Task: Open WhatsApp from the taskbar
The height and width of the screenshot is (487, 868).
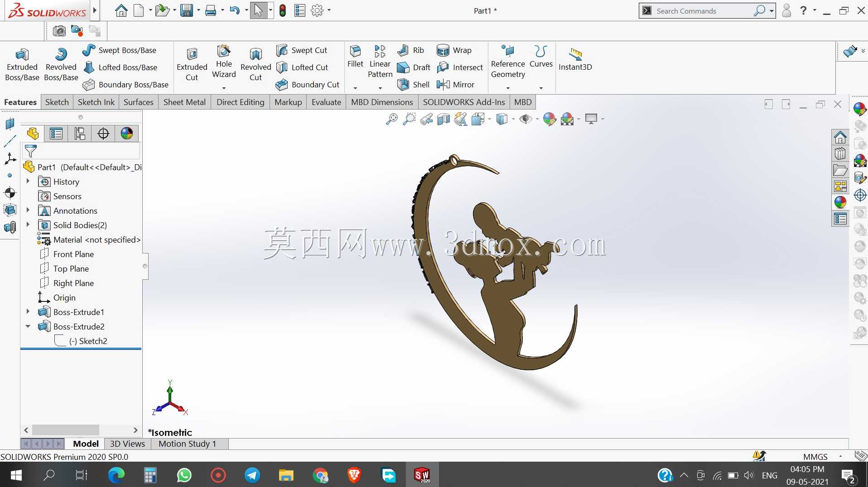Action: tap(184, 475)
